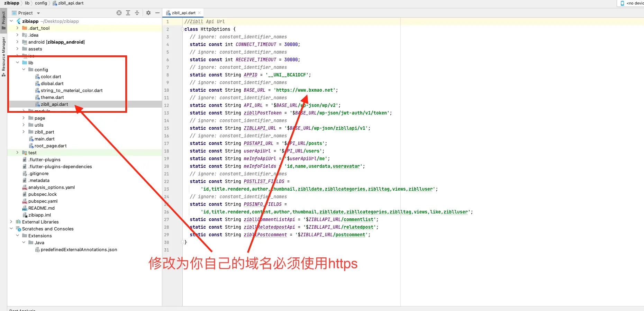Open the Resource Manager side panel

click(x=3, y=56)
